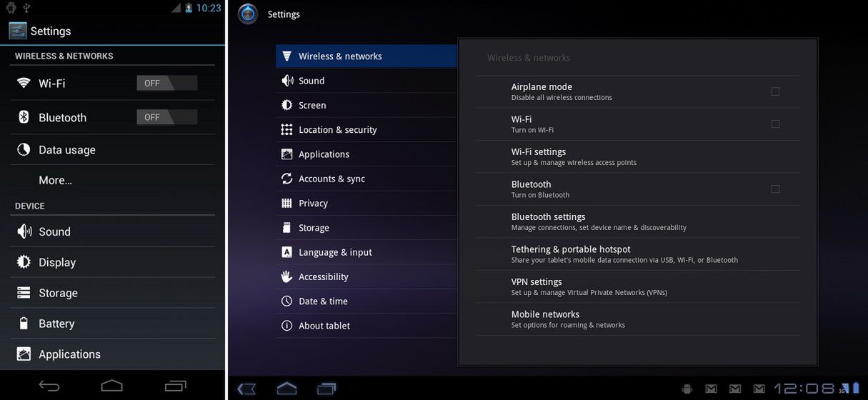868x400 pixels.
Task: Open Wi-Fi settings entry
Action: pos(637,156)
